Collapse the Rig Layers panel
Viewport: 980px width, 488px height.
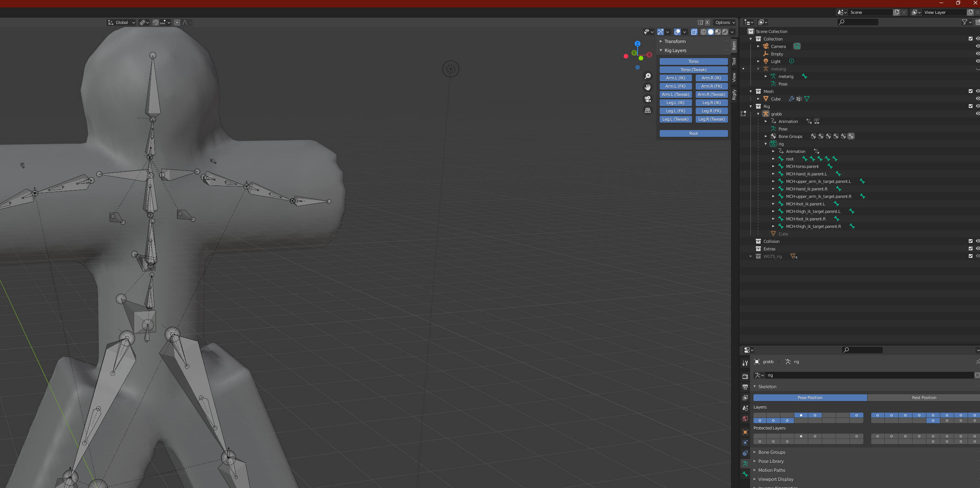661,51
